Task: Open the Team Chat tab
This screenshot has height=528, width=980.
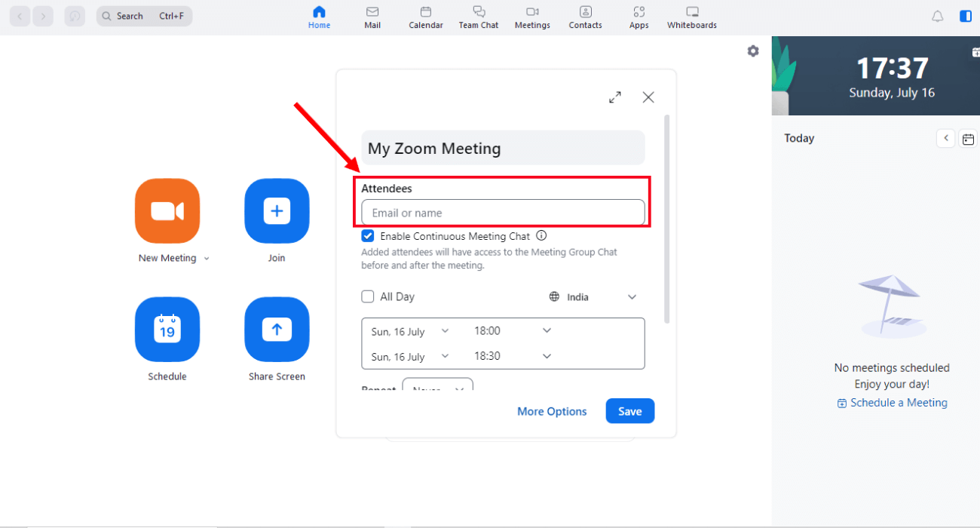Action: pyautogui.click(x=479, y=17)
